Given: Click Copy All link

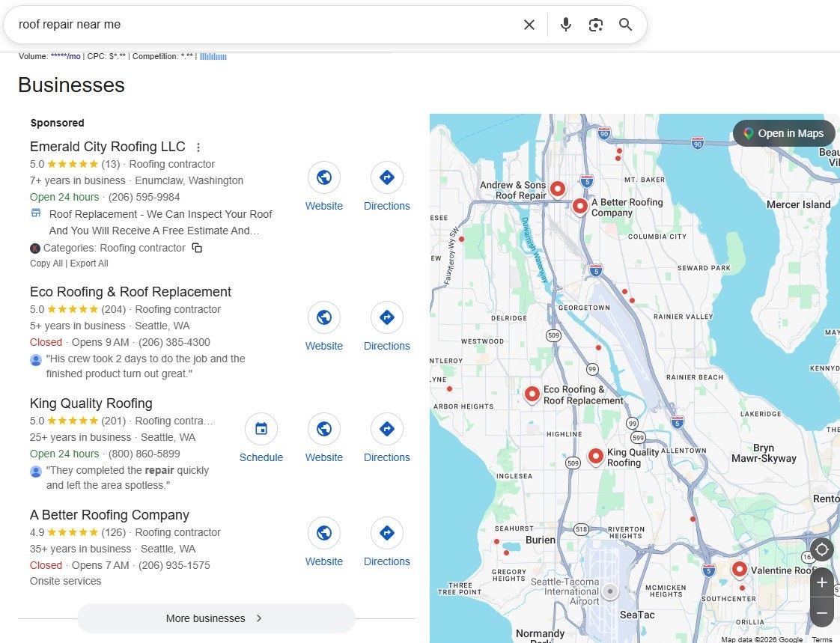Looking at the screenshot, I should 46,263.
